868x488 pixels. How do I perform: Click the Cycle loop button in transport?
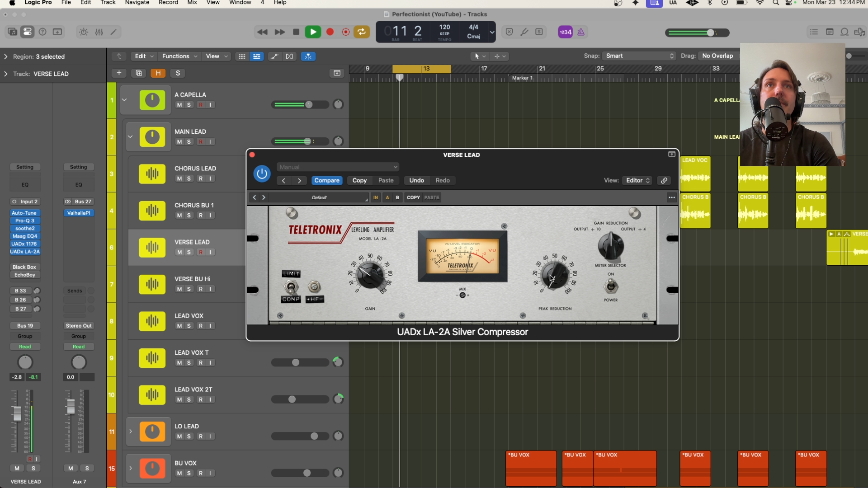pyautogui.click(x=362, y=32)
